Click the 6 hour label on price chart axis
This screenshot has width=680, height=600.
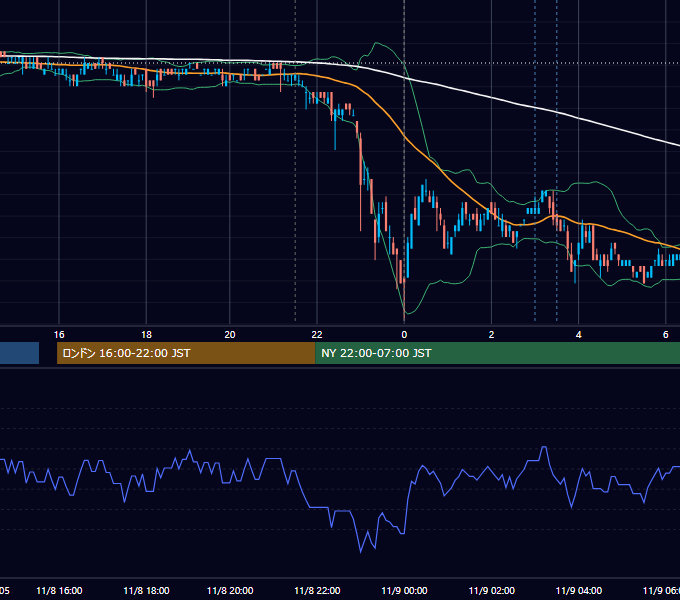pos(666,335)
